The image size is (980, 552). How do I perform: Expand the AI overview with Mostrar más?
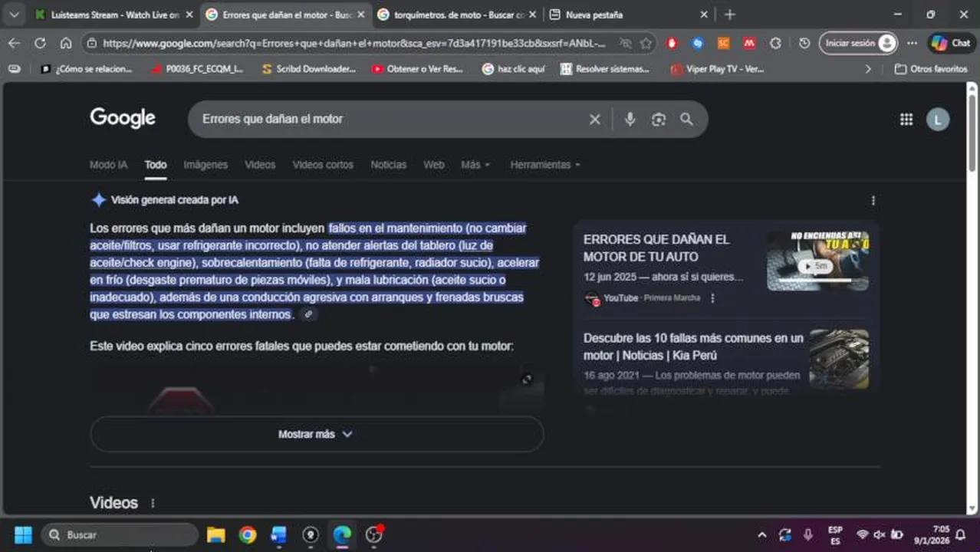coord(317,434)
